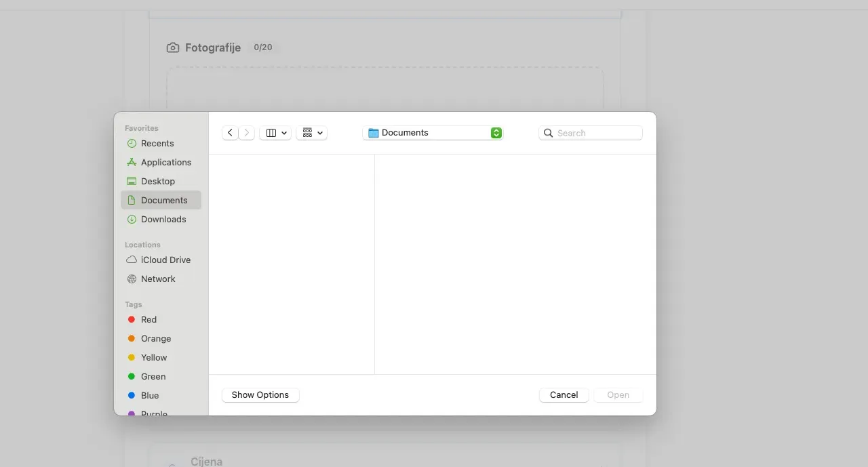868x467 pixels.
Task: Select the Orange tag
Action: pyautogui.click(x=155, y=339)
